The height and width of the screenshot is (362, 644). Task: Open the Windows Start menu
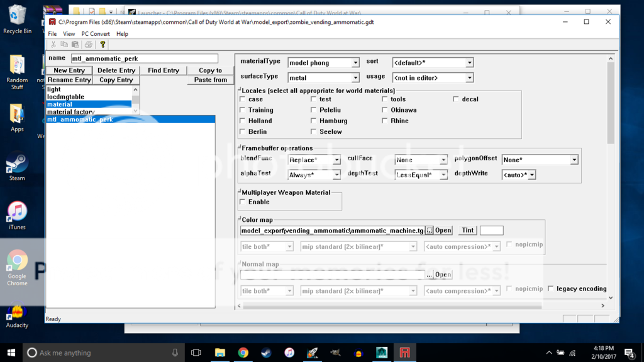pyautogui.click(x=11, y=353)
